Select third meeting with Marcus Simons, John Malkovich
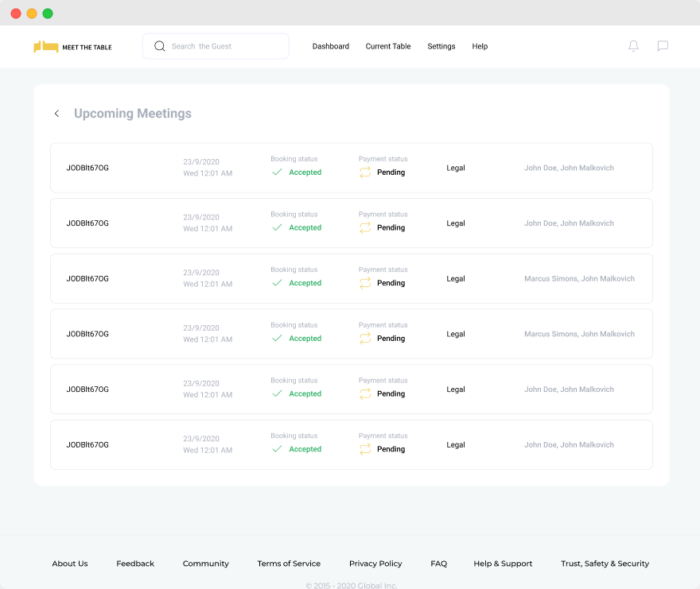The height and width of the screenshot is (589, 700). [x=352, y=278]
